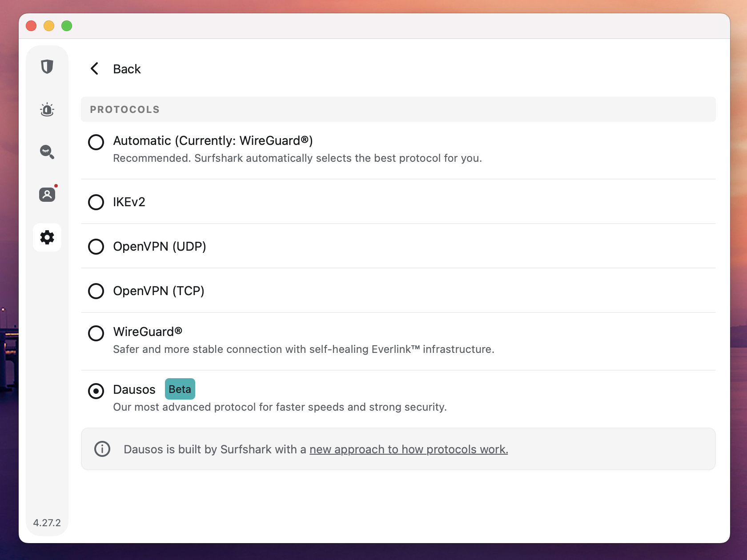Open the Alert siren icon in sidebar
The image size is (747, 560).
[x=47, y=109]
